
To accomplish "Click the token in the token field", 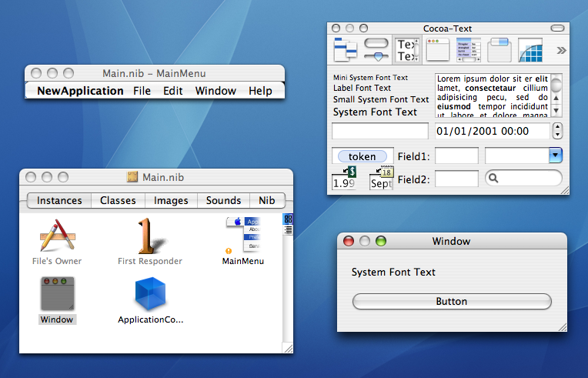I will [x=362, y=156].
